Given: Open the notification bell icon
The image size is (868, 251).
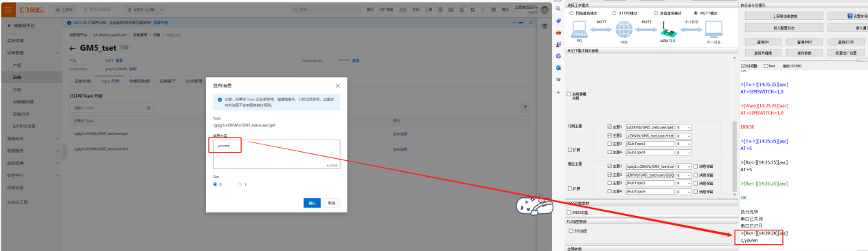Looking at the screenshot, I should click(462, 10).
